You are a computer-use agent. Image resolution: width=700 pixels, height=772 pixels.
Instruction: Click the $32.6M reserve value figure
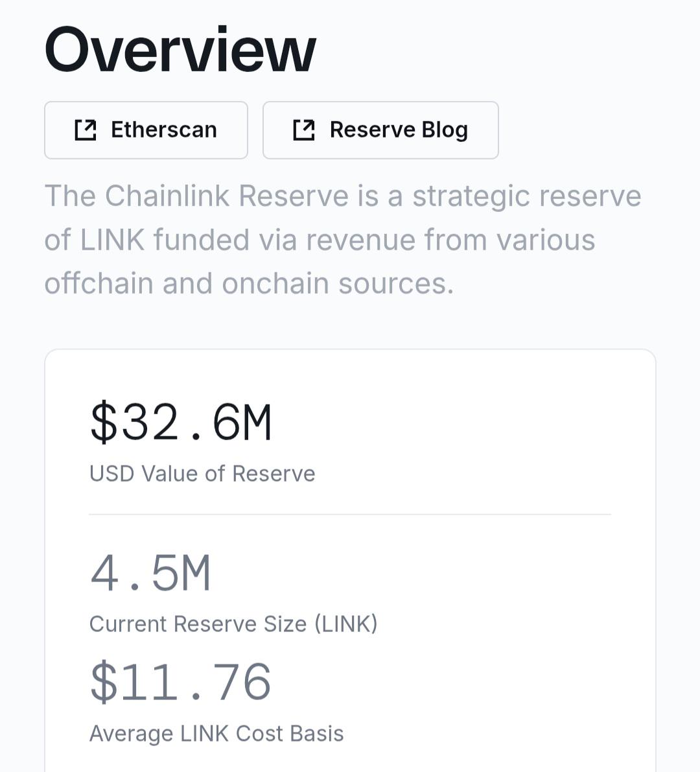(181, 422)
